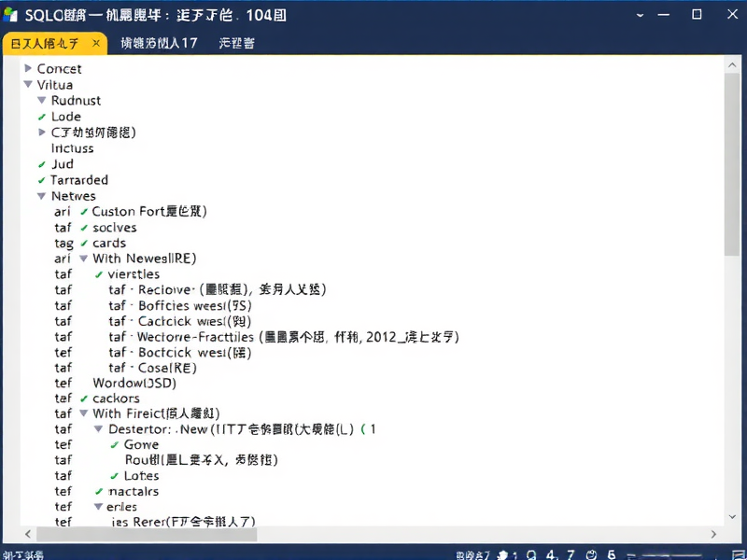Viewport: 747px width, 560px height.
Task: Toggle the checkmark beside 'Gowe'
Action: tap(113, 444)
